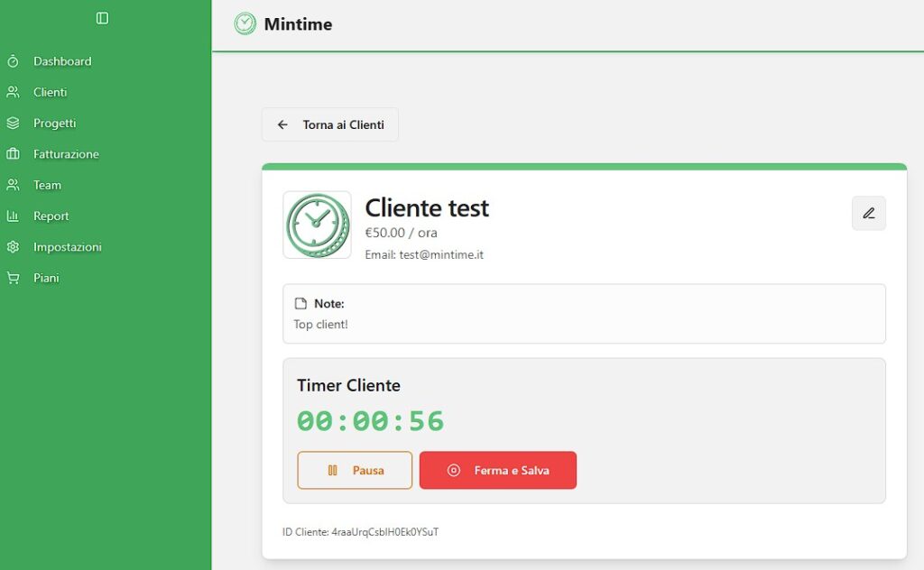The image size is (924, 570).
Task: Click the 00:00:56 timer display
Action: pyautogui.click(x=370, y=421)
